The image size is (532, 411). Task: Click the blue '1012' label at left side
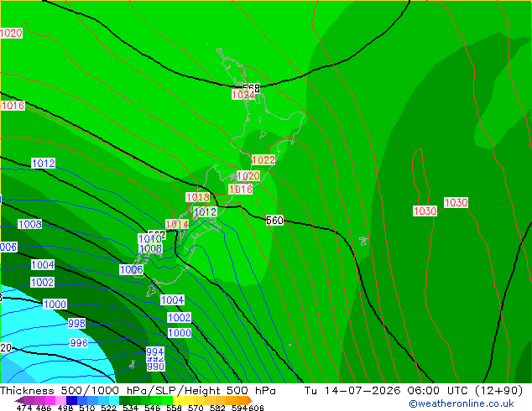tap(43, 163)
